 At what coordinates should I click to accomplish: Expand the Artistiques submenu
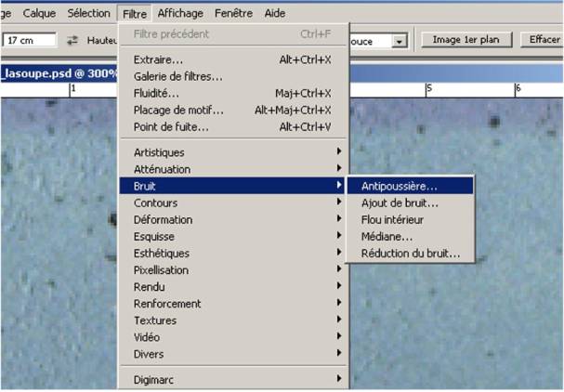[233, 152]
